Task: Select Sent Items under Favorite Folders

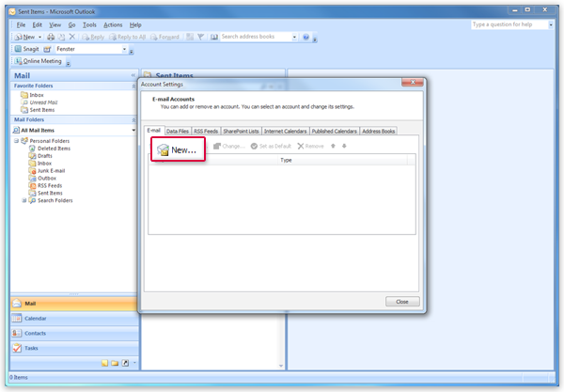Action: [x=38, y=110]
